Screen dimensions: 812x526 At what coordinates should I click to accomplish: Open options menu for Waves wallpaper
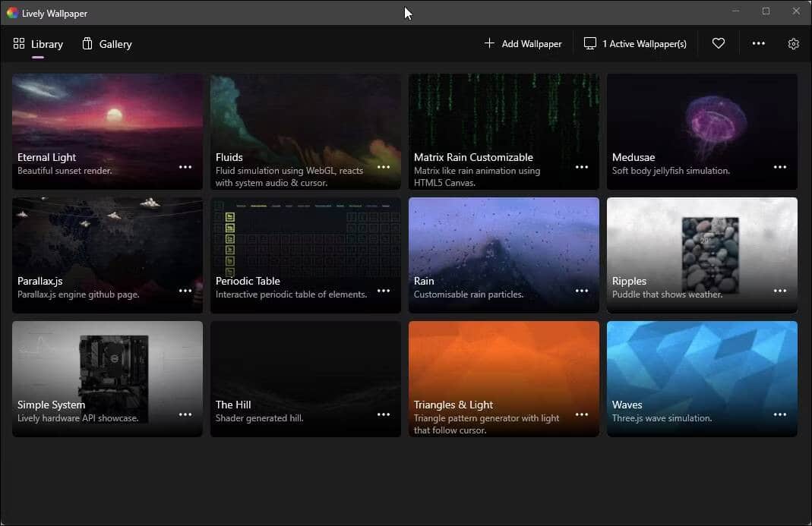pos(779,414)
